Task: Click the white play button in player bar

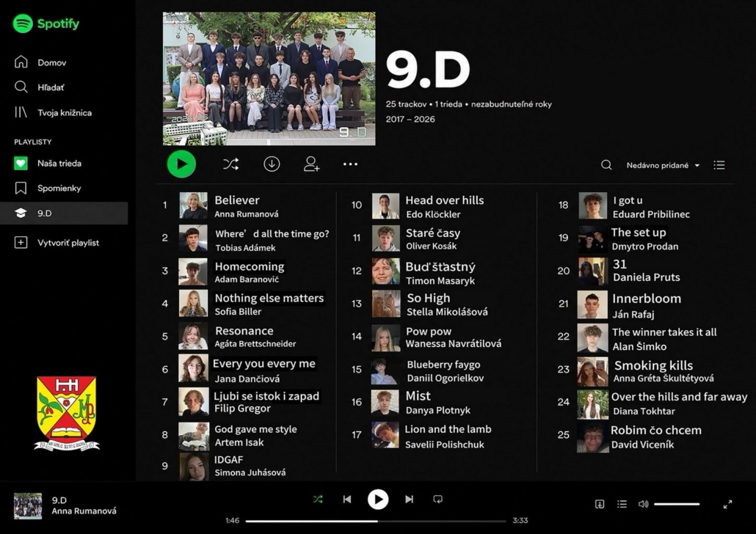Action: (x=378, y=500)
